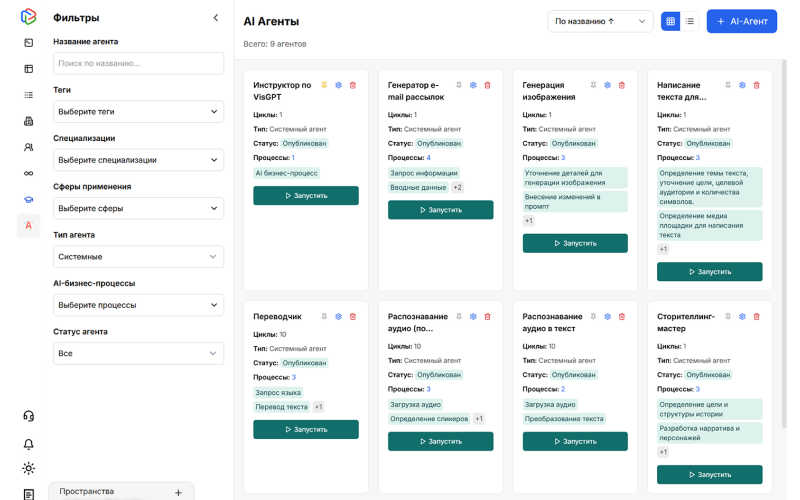This screenshot has height=500, width=800.
Task: Delete the Переводчик agent with trash icon
Action: [352, 316]
